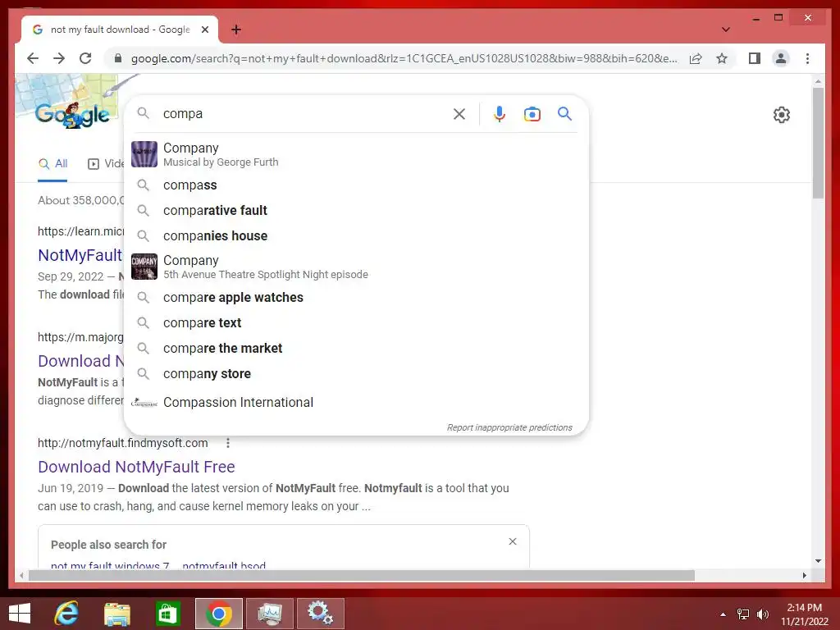This screenshot has height=630, width=840.
Task: Open the Windows Start menu
Action: pyautogui.click(x=20, y=614)
